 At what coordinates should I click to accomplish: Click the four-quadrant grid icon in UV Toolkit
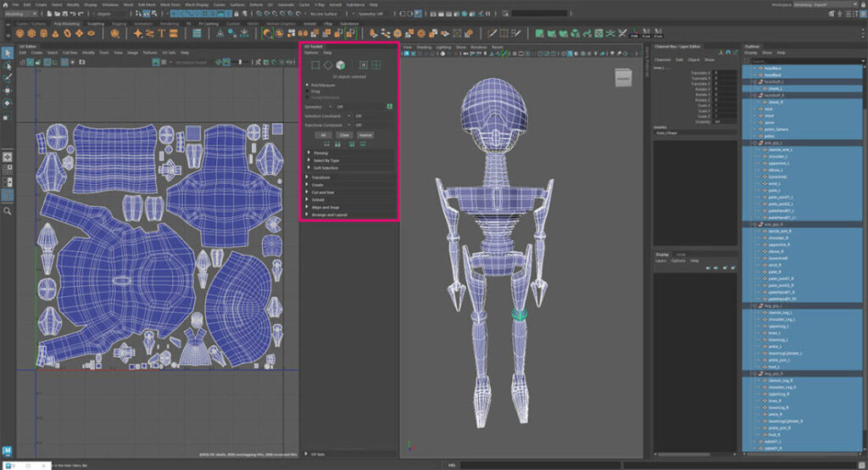(x=376, y=65)
